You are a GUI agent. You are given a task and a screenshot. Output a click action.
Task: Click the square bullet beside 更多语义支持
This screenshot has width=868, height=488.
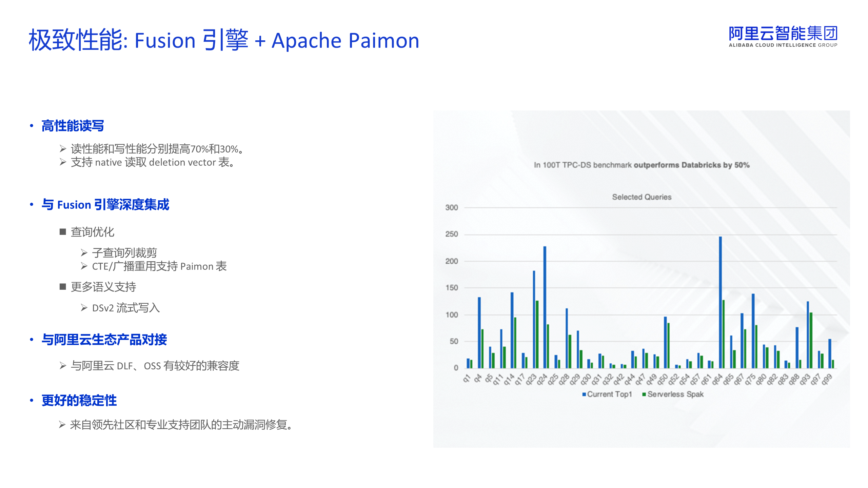[x=62, y=287]
